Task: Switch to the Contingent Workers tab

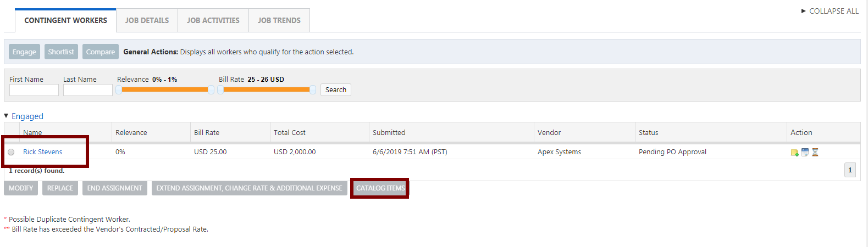Action: pos(65,20)
